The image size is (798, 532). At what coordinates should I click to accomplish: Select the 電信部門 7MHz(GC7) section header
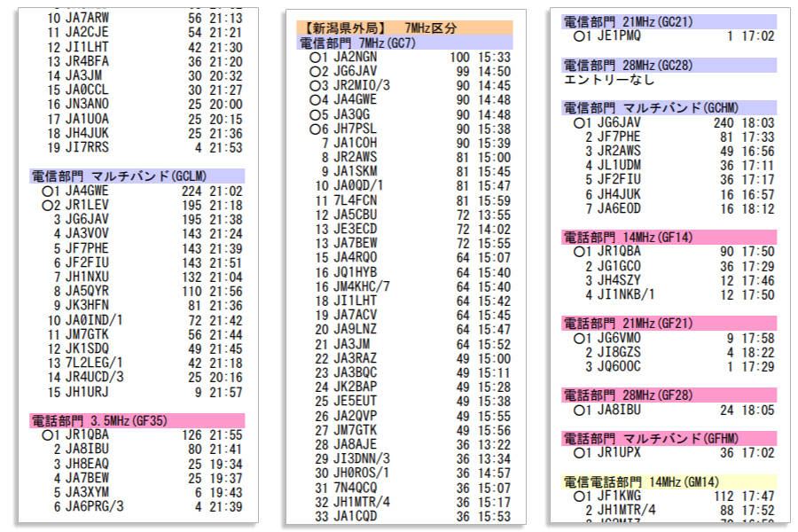[x=404, y=43]
